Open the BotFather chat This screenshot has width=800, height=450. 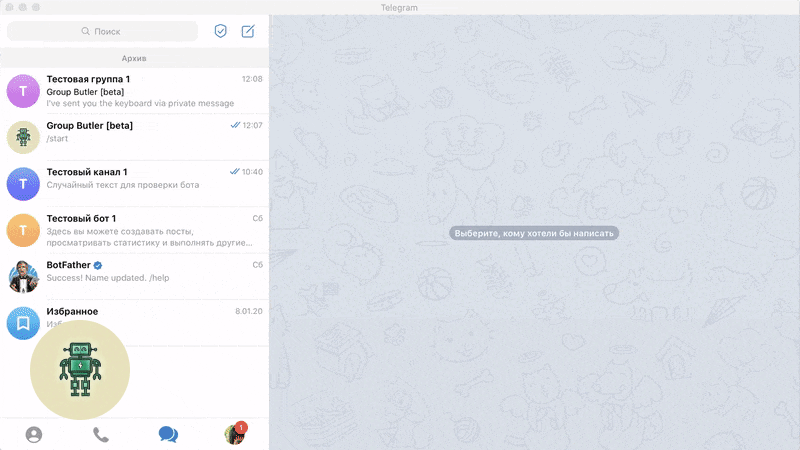(134, 277)
